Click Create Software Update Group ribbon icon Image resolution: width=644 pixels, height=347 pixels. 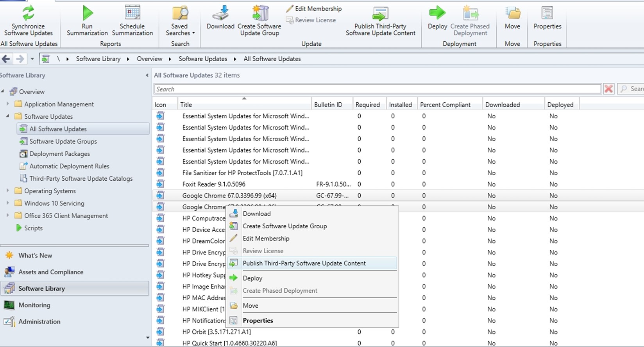pos(259,13)
